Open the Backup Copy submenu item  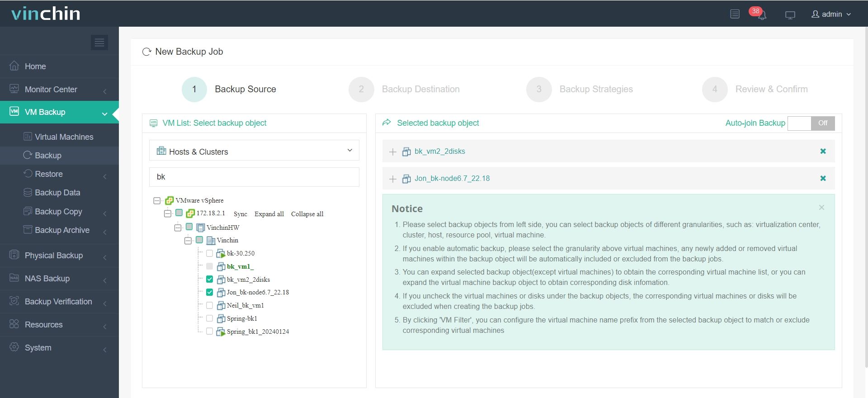pyautogui.click(x=59, y=211)
